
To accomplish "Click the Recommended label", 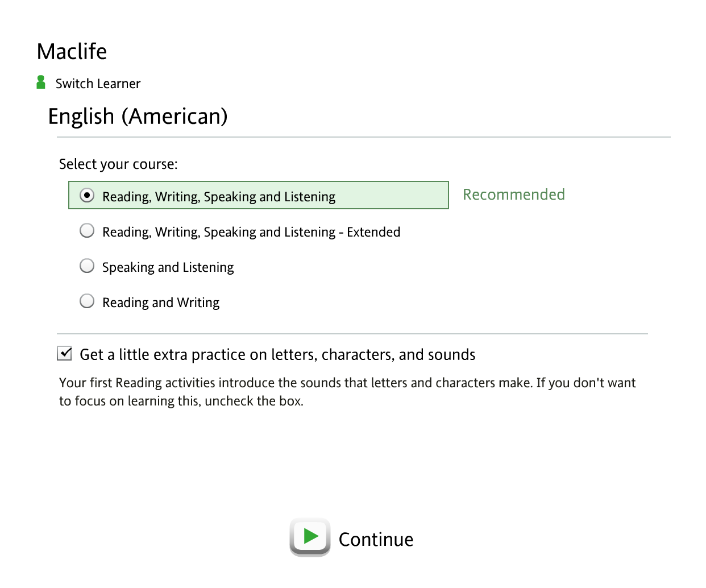I will (x=514, y=194).
